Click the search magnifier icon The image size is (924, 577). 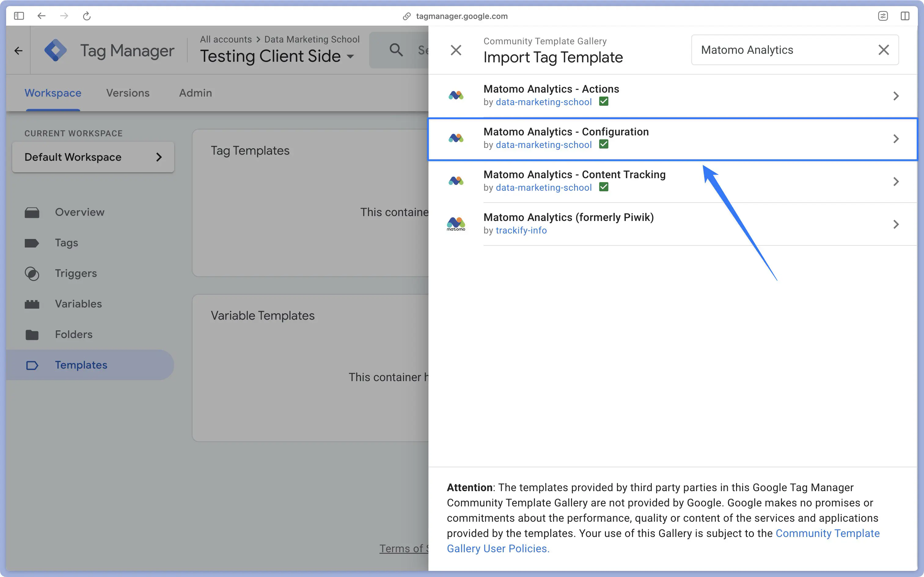(x=396, y=50)
